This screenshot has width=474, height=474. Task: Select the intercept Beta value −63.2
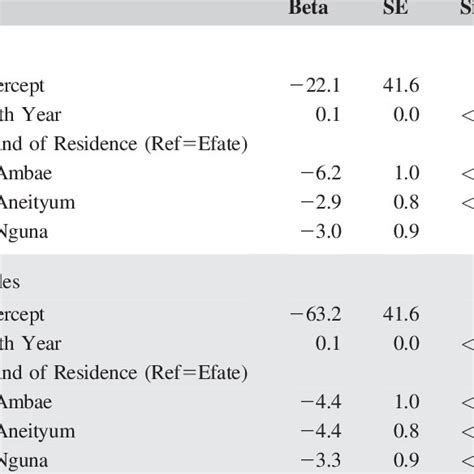coord(315,314)
